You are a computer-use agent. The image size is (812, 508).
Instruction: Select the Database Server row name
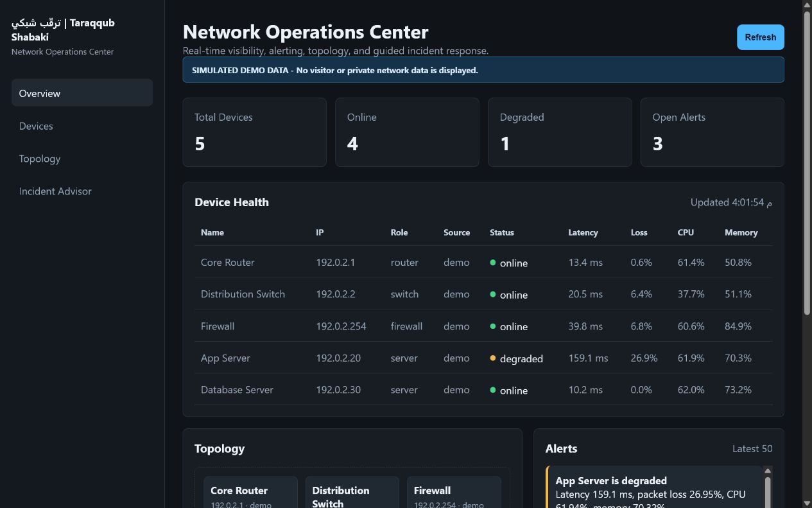coord(237,390)
